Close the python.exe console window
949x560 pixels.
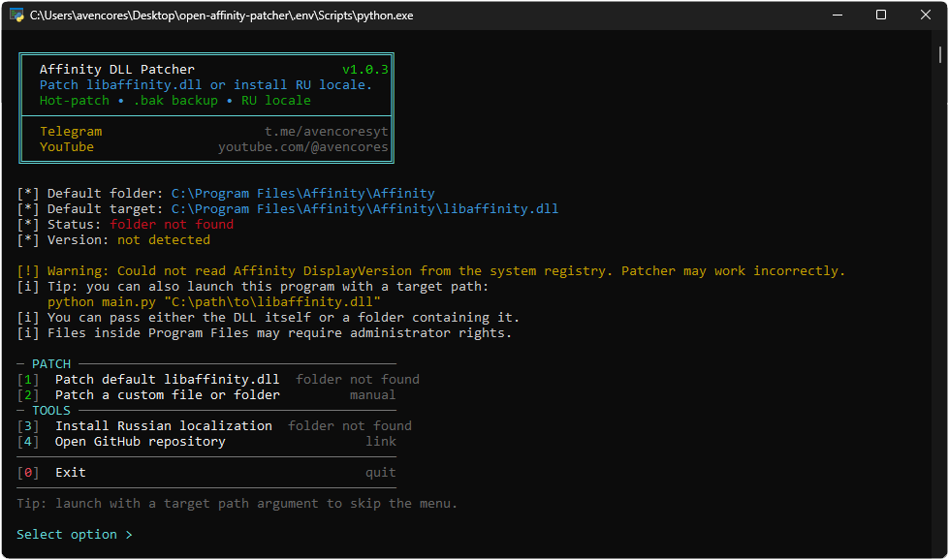coord(926,16)
